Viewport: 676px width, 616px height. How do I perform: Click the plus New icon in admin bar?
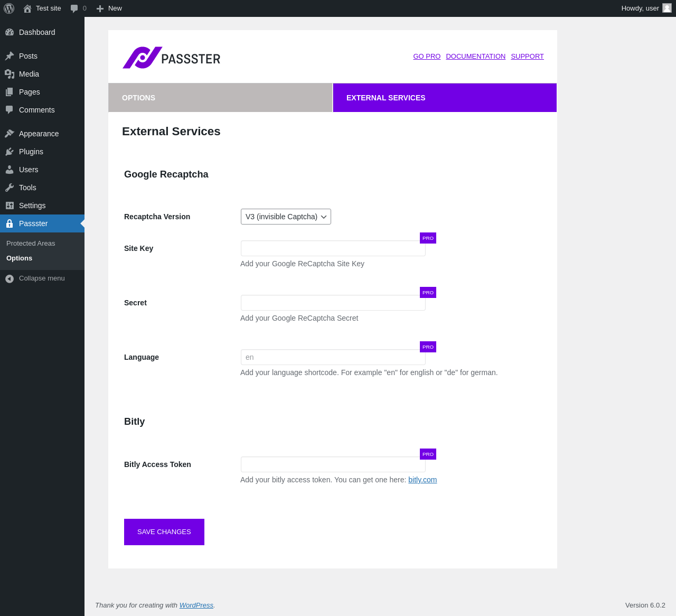(x=100, y=8)
